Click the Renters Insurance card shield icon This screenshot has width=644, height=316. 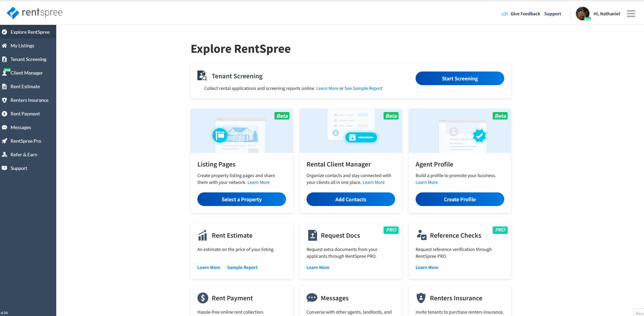(421, 298)
